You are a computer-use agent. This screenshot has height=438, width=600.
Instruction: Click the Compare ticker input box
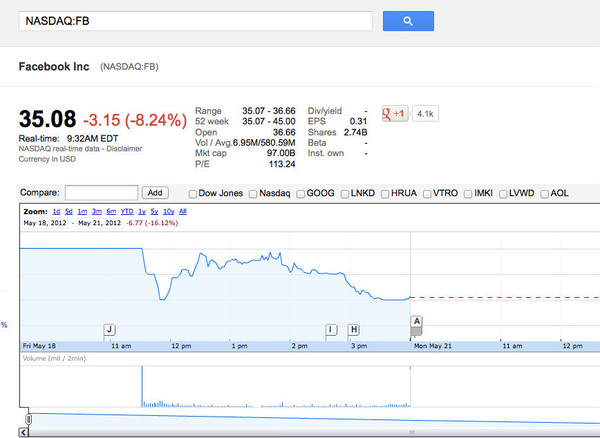(x=101, y=193)
